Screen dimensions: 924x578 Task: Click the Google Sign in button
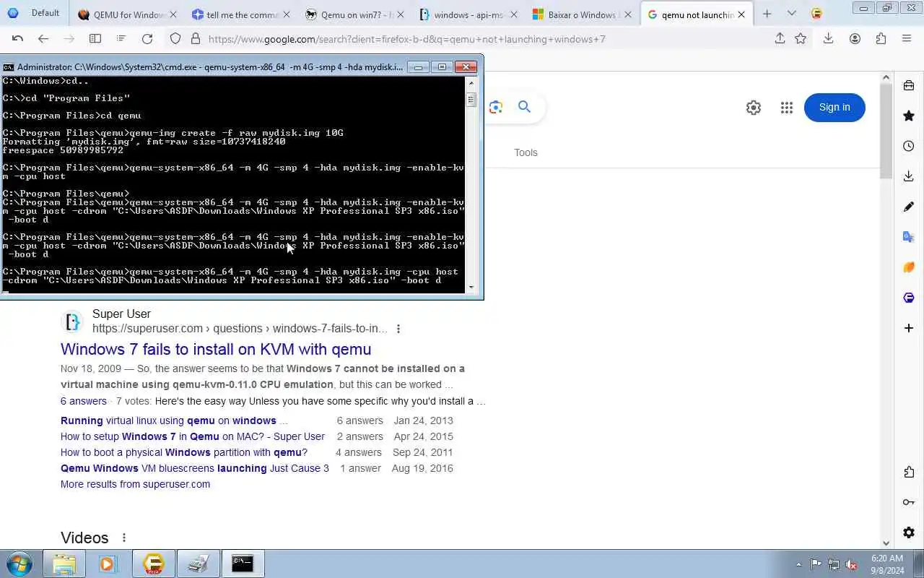[x=834, y=108]
